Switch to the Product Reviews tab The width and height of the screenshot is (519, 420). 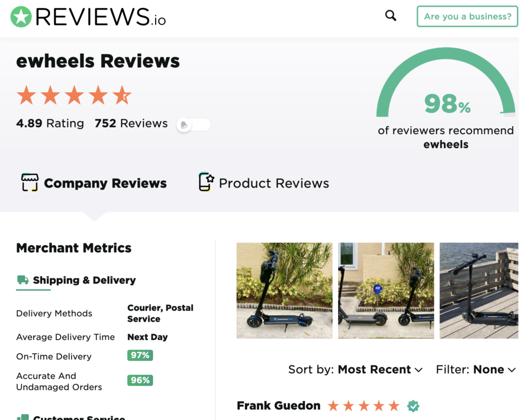click(274, 183)
